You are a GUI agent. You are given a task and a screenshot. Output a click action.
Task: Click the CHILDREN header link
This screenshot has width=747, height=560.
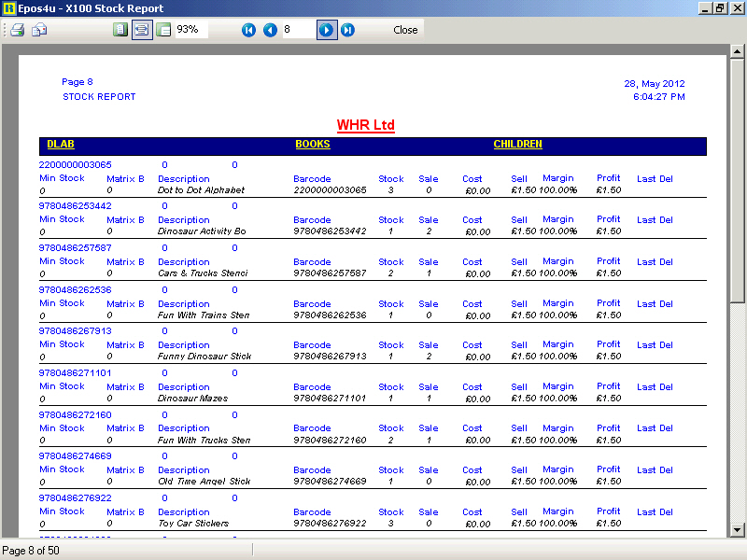pos(517,145)
